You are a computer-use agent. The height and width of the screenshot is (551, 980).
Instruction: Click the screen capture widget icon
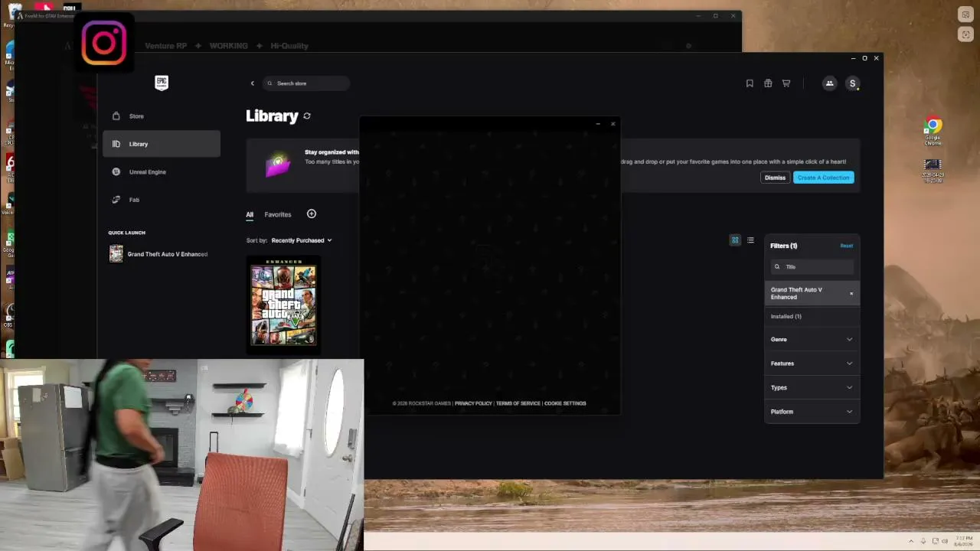[x=965, y=35]
